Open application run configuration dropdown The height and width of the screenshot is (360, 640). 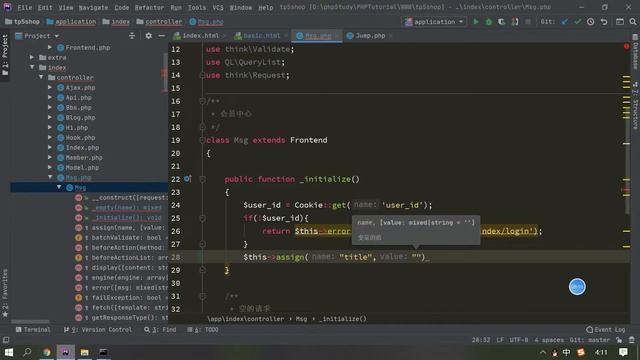point(434,22)
